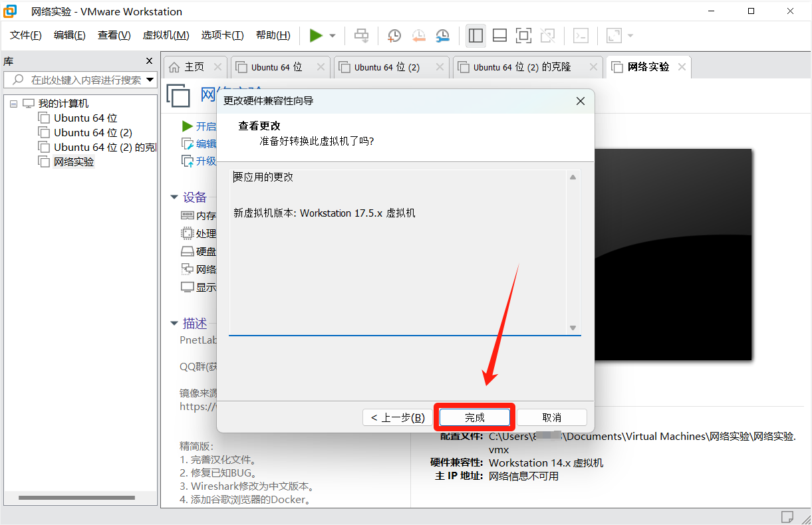The width and height of the screenshot is (812, 525).
Task: Open library search filter dropdown arrow
Action: click(x=150, y=80)
